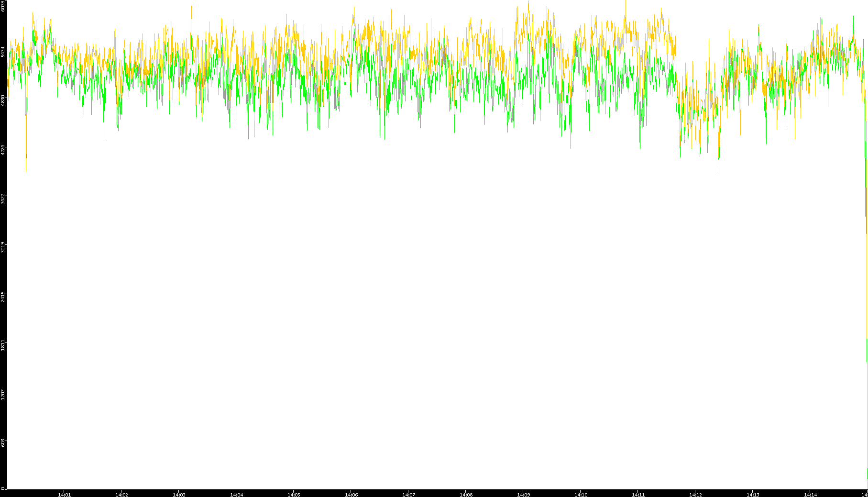Screen dimensions: 868x497
Task: Select the 14:03 time axis label
Action: click(x=179, y=495)
